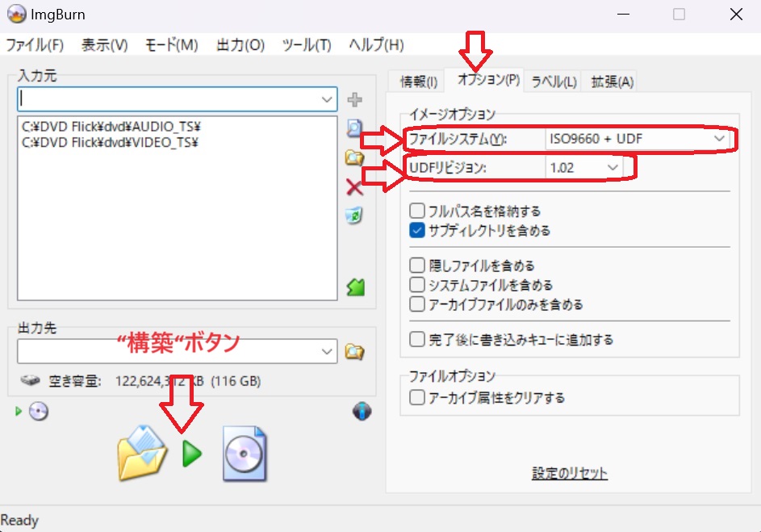The width and height of the screenshot is (761, 532).
Task: Click the 設定のリセット link
Action: (x=570, y=473)
